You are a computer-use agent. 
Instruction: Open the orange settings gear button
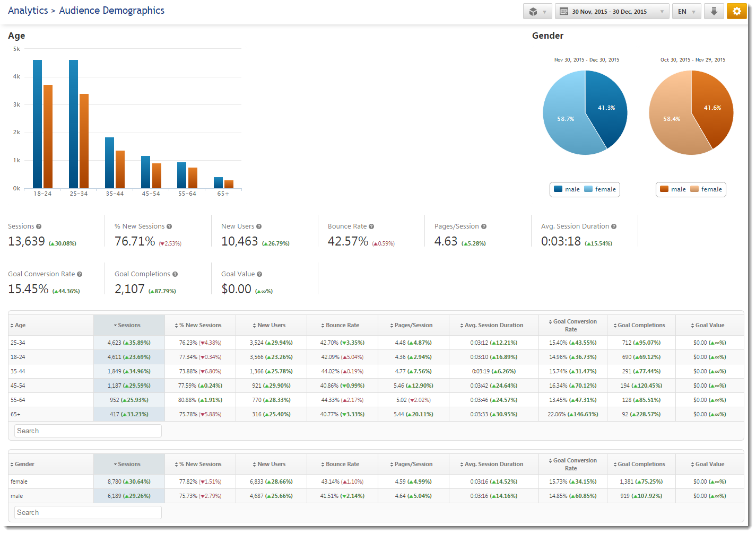tap(736, 11)
